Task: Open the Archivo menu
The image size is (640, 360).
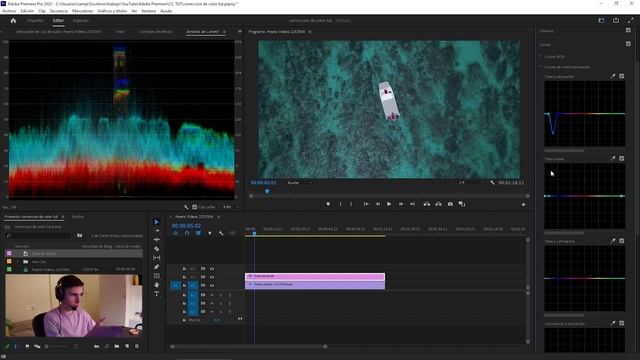Action: [9, 11]
